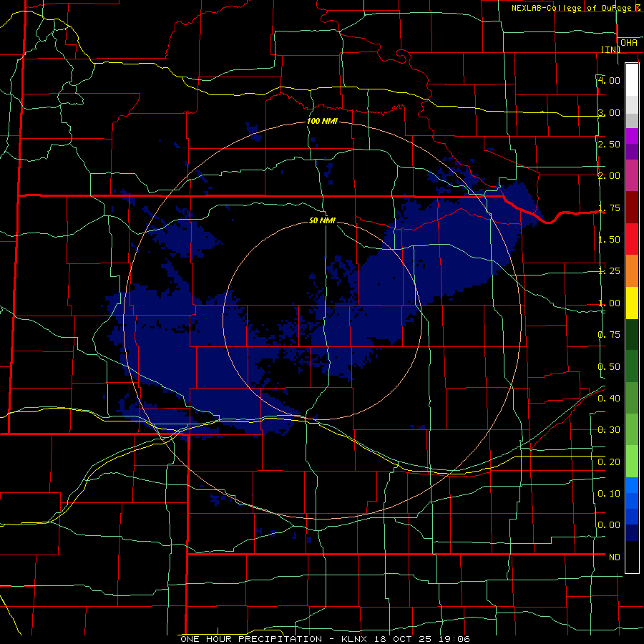
Task: Pick the dark red legend swatch
Action: (x=632, y=208)
